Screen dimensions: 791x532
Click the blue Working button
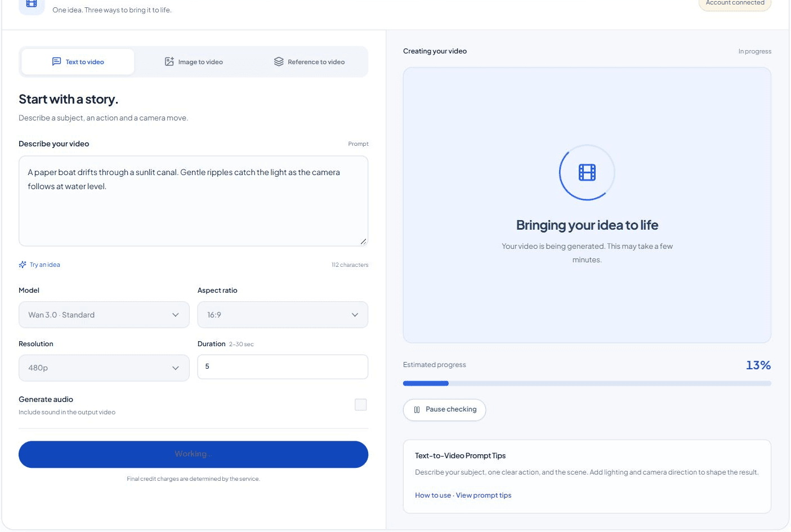pos(193,454)
